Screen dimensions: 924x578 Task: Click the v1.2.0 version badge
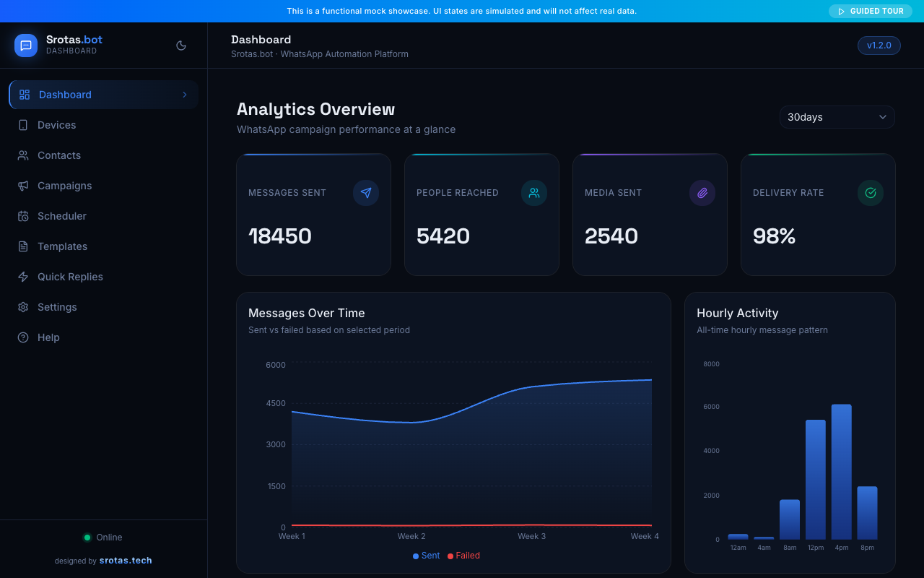coord(879,45)
